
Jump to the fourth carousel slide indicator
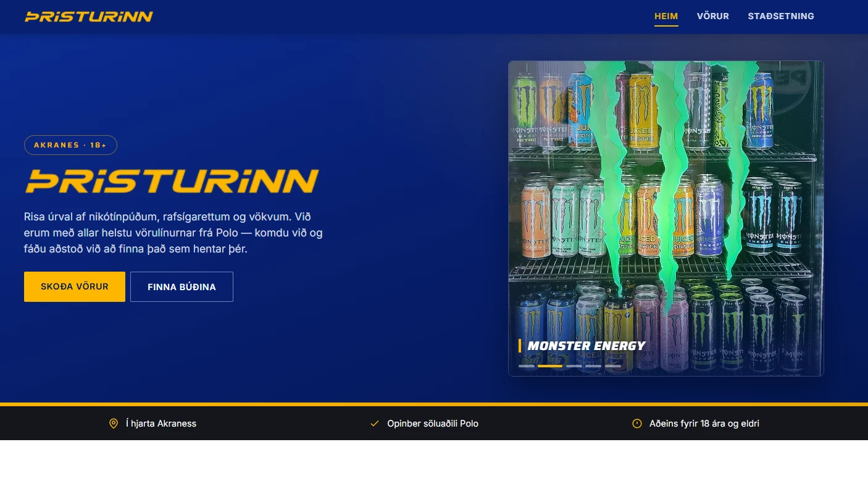[x=593, y=366]
